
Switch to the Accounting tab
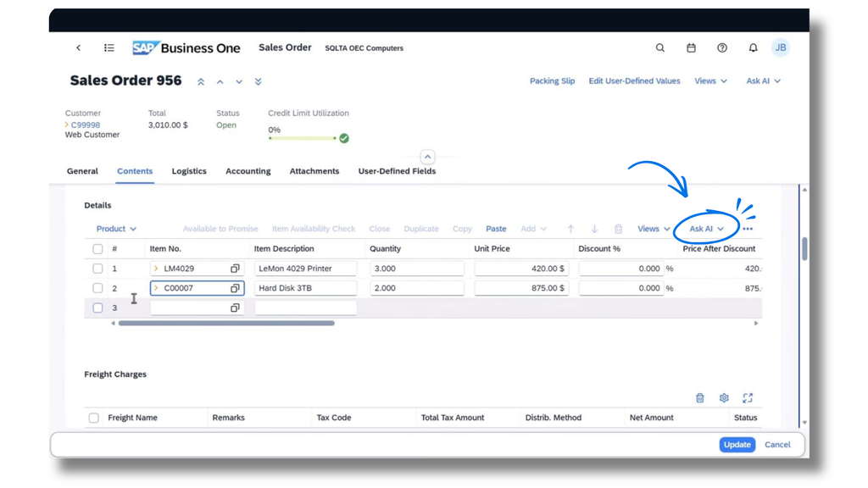pos(248,171)
